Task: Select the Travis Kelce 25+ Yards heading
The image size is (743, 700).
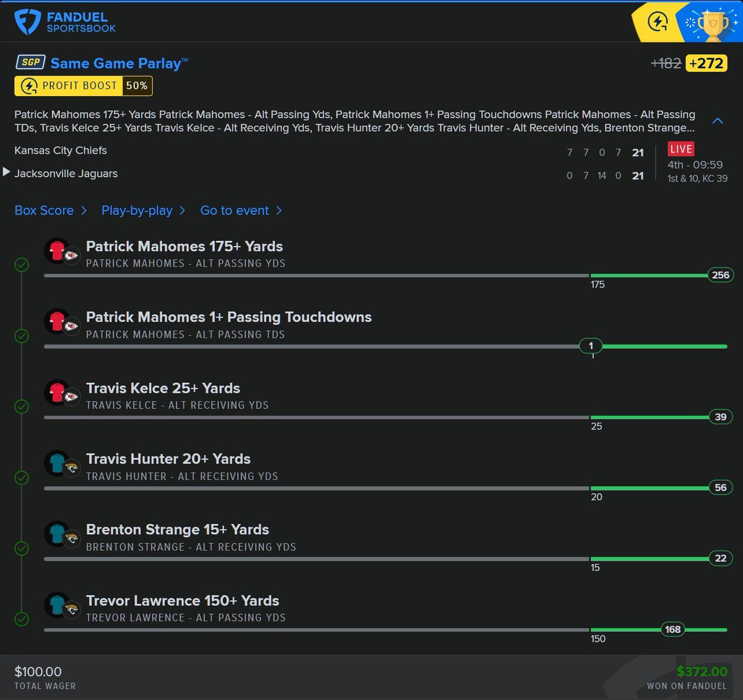Action: click(163, 388)
